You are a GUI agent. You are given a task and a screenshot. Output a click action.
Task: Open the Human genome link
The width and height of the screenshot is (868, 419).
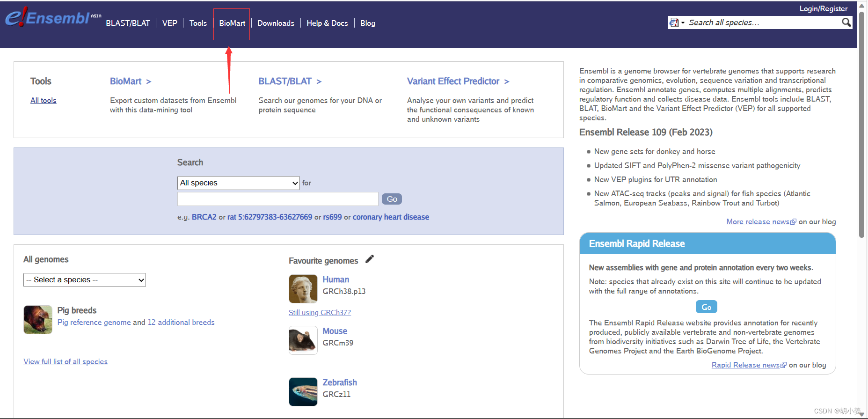(x=336, y=279)
